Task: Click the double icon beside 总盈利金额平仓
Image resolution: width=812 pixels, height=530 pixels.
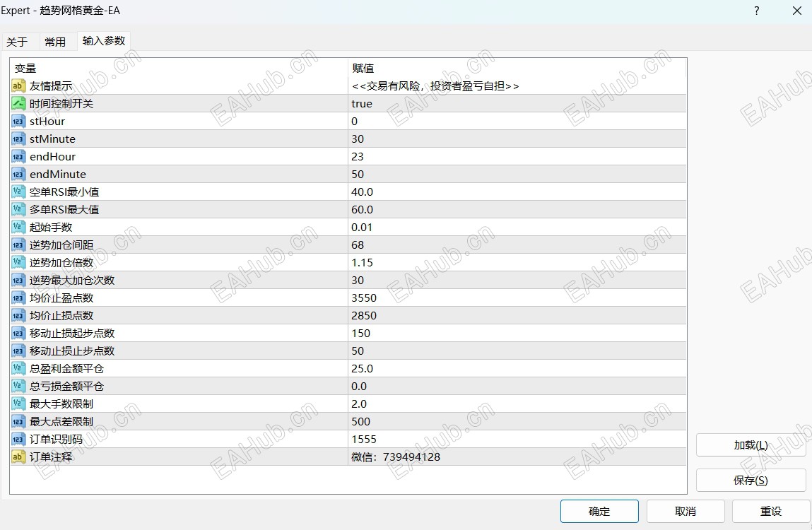Action: tap(18, 368)
